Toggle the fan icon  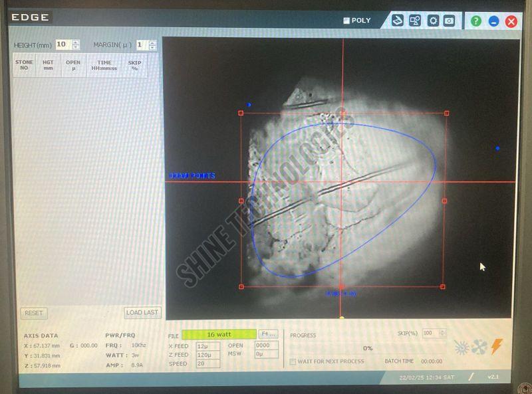[x=479, y=347]
